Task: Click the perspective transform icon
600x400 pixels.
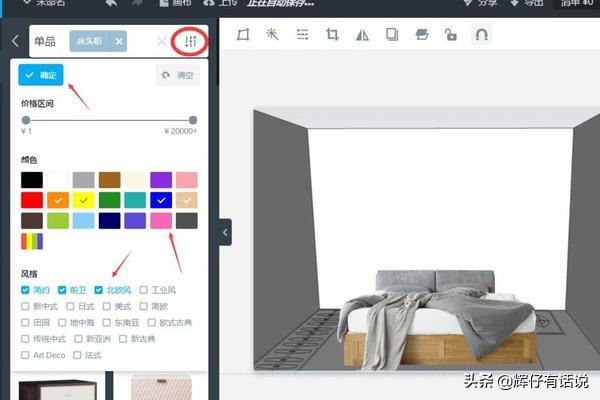Action: [x=243, y=35]
